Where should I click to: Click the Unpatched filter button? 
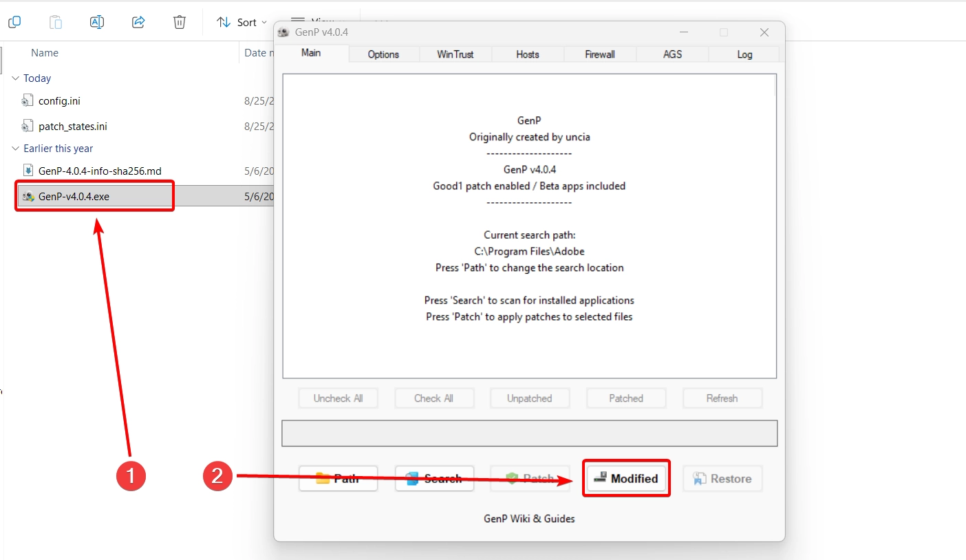(x=530, y=398)
